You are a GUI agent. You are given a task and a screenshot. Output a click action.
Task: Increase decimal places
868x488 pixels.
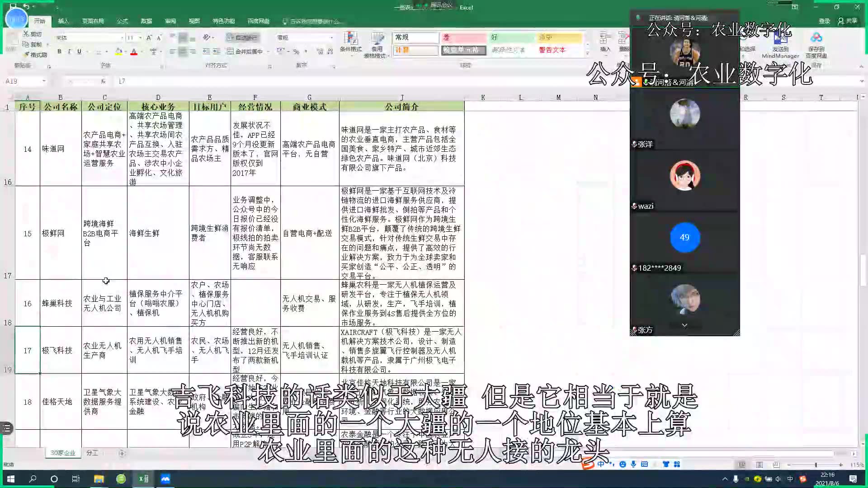320,52
